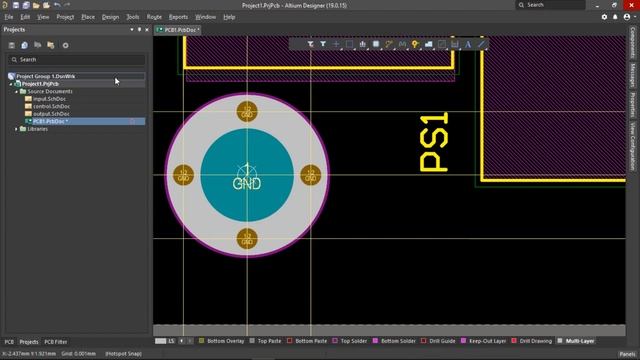Image resolution: width=640 pixels, height=360 pixels.
Task: Open the Reports menu
Action: tap(178, 17)
